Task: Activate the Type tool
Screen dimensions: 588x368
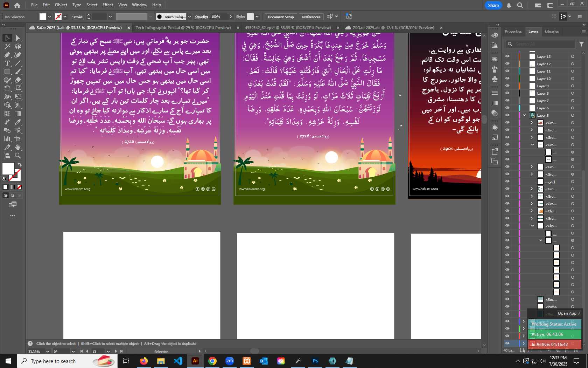Action: pos(7,63)
